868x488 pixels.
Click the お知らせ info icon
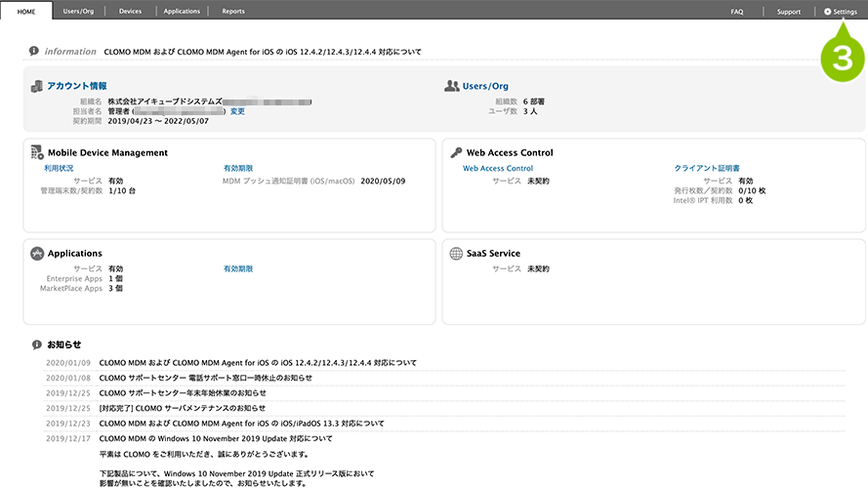coord(36,345)
